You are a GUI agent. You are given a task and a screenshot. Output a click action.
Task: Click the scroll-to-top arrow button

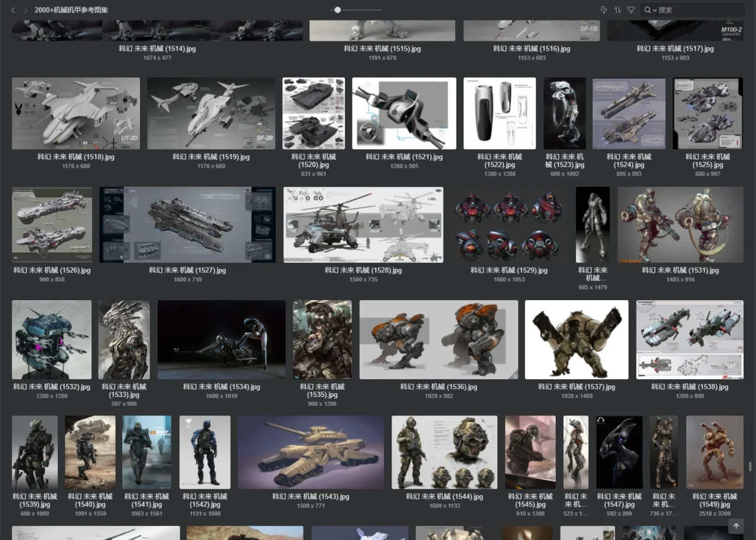(x=736, y=526)
